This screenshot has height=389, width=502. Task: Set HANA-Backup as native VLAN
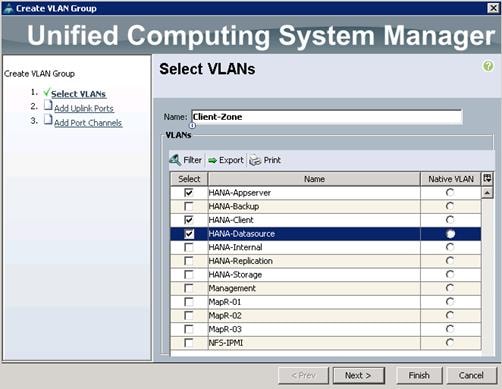[x=450, y=206]
